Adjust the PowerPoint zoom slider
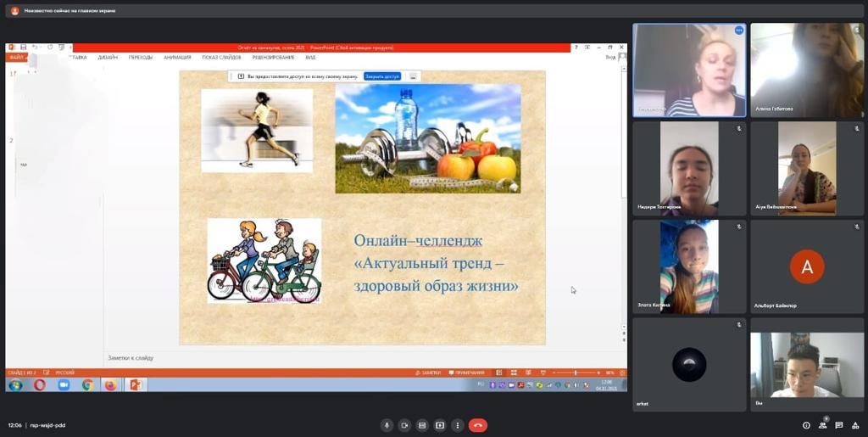The image size is (868, 437). point(576,373)
